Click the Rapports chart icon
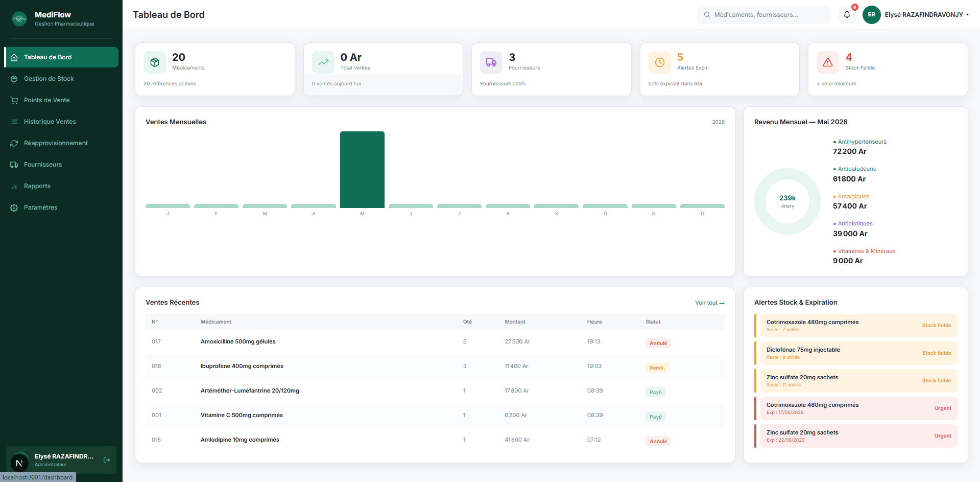Image resolution: width=980 pixels, height=482 pixels. (x=14, y=186)
